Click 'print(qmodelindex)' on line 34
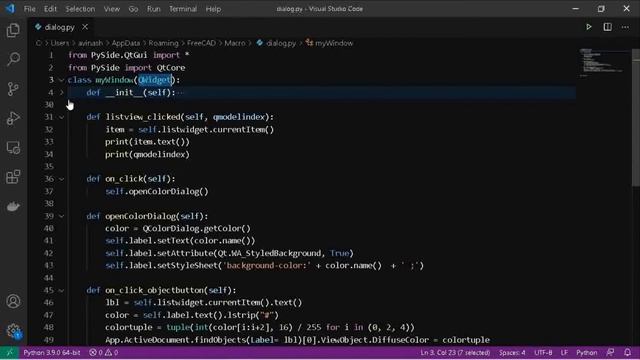Screen dimensions: 640x360 [x=147, y=154]
